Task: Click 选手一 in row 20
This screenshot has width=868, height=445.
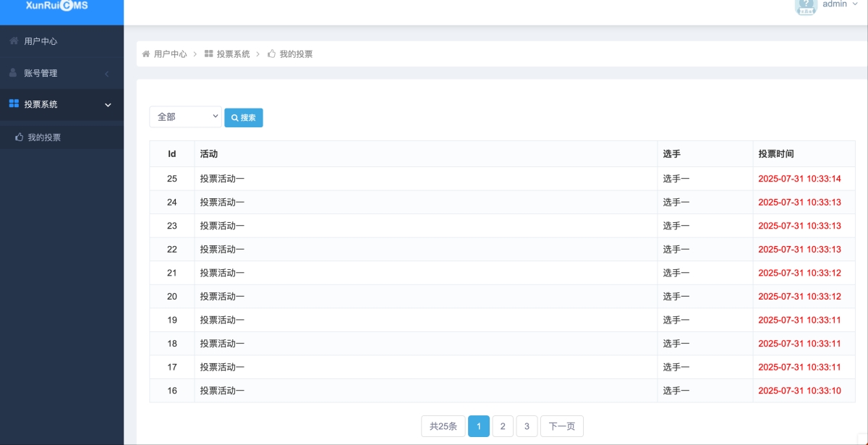Action: [x=676, y=296]
